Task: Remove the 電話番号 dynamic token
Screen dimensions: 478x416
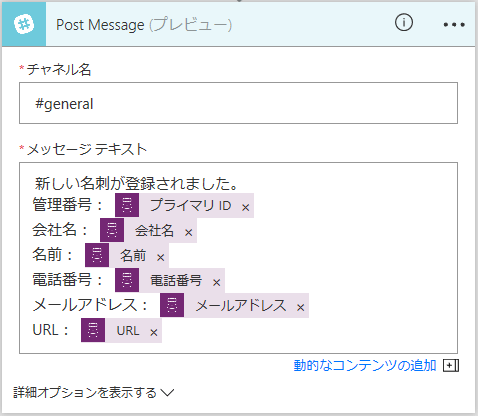Action: coord(217,283)
